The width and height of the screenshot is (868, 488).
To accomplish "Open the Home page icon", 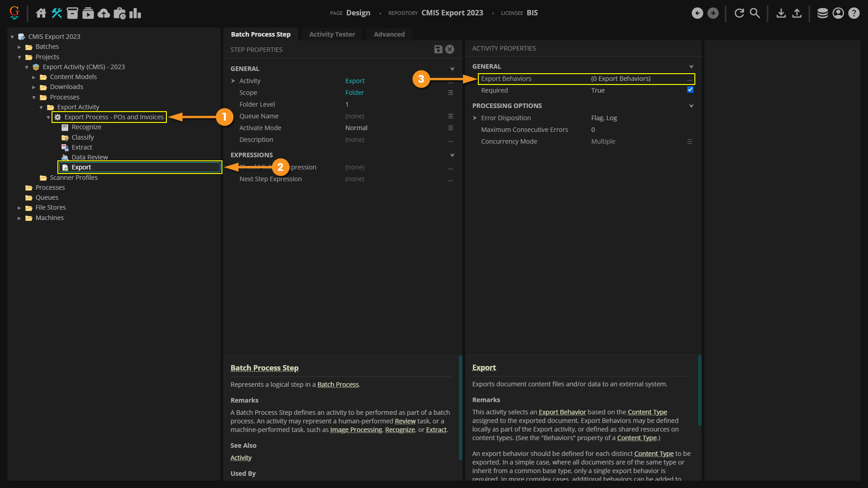I will (x=41, y=13).
